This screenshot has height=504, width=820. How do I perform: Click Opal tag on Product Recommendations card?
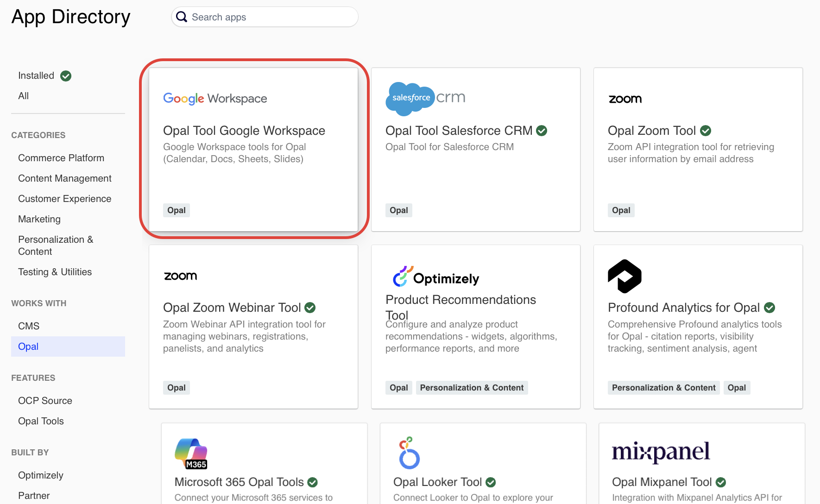399,388
